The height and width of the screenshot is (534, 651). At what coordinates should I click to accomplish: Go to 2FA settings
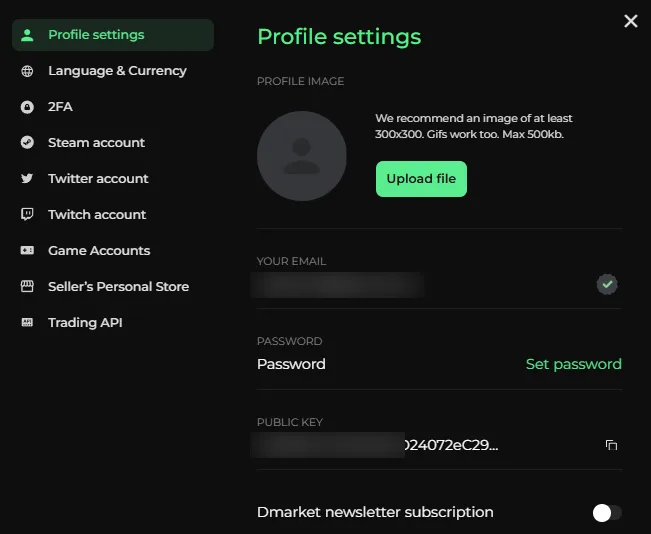coord(113,107)
